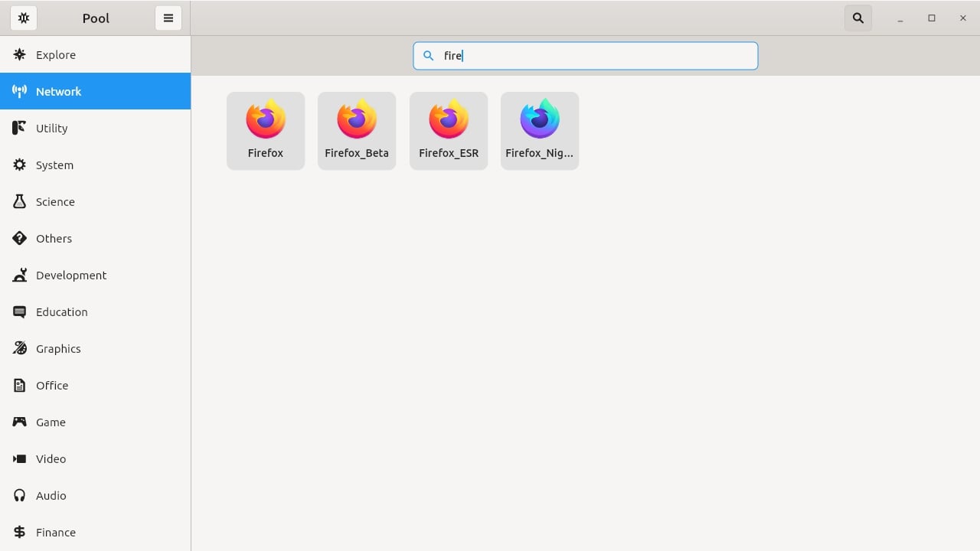
Task: Show the Development category
Action: coord(95,275)
